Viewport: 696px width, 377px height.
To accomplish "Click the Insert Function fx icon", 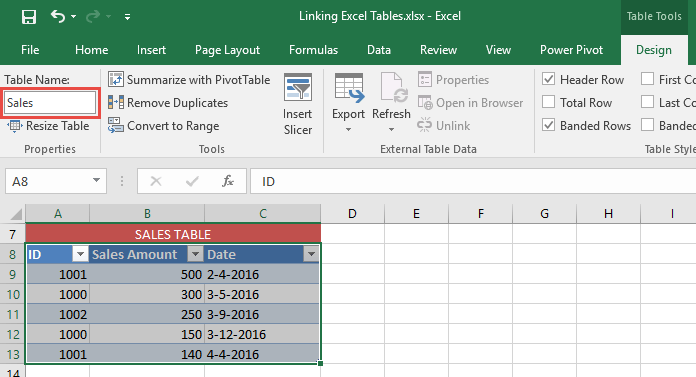I will coord(228,181).
